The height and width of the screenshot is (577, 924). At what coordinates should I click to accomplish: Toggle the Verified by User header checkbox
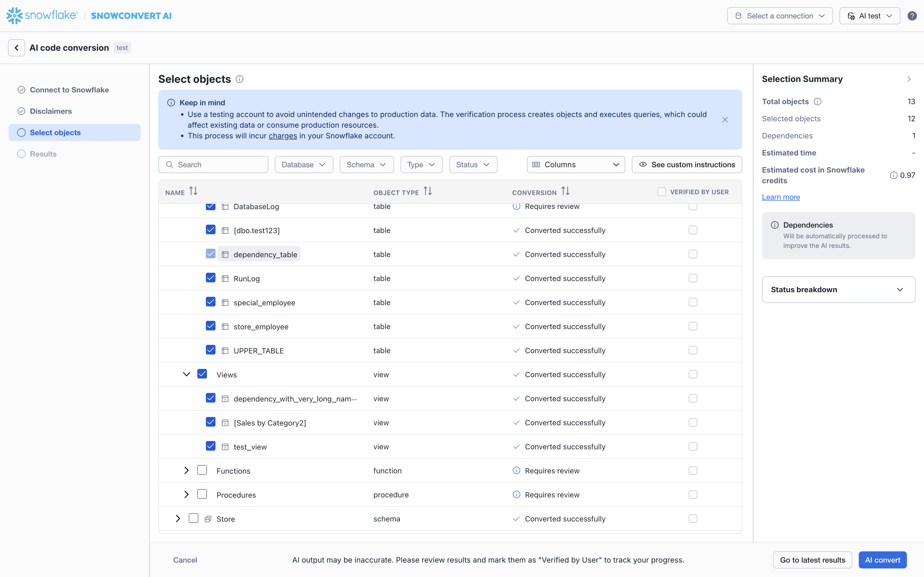[661, 192]
